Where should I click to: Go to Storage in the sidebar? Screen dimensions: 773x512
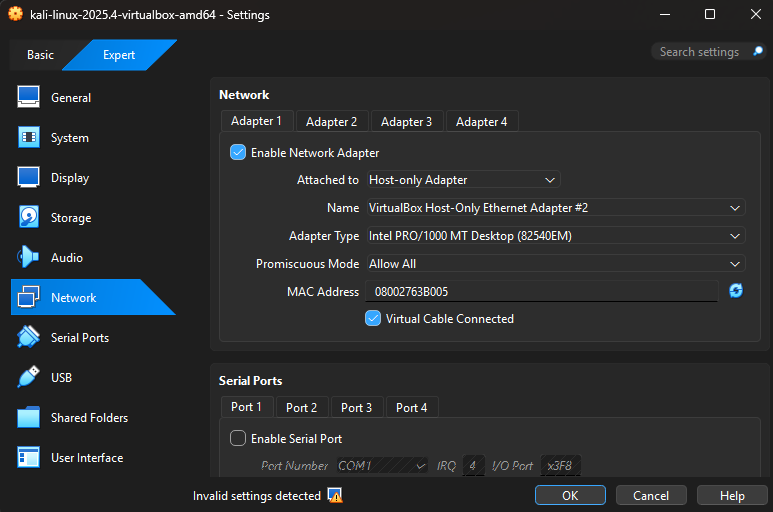pos(71,218)
